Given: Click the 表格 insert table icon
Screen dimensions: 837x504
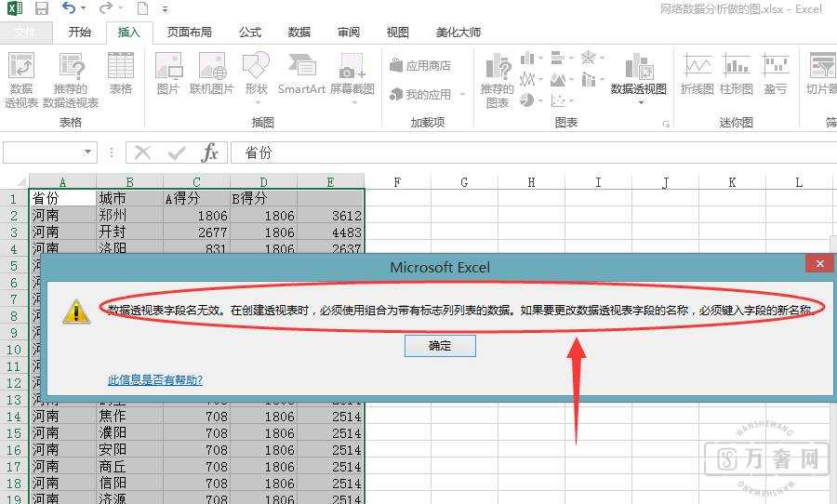Looking at the screenshot, I should pyautogui.click(x=121, y=73).
